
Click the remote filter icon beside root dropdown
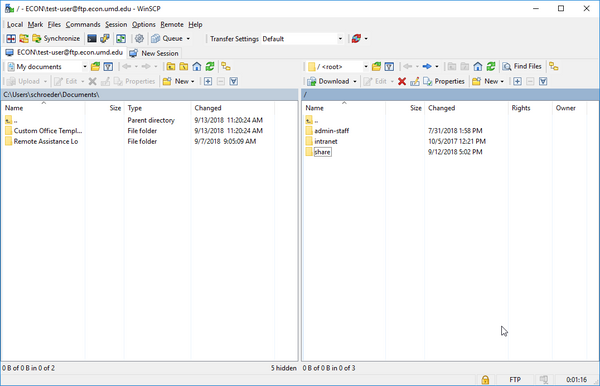(x=389, y=67)
